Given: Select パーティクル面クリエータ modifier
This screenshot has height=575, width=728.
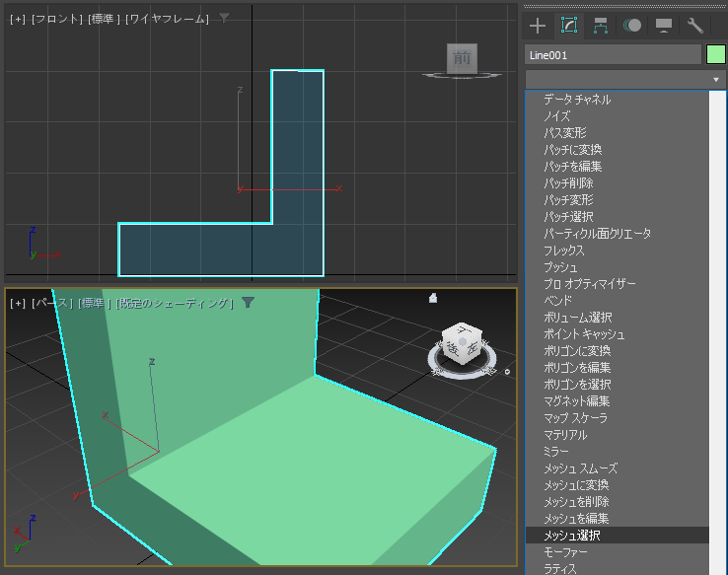Looking at the screenshot, I should [x=618, y=233].
